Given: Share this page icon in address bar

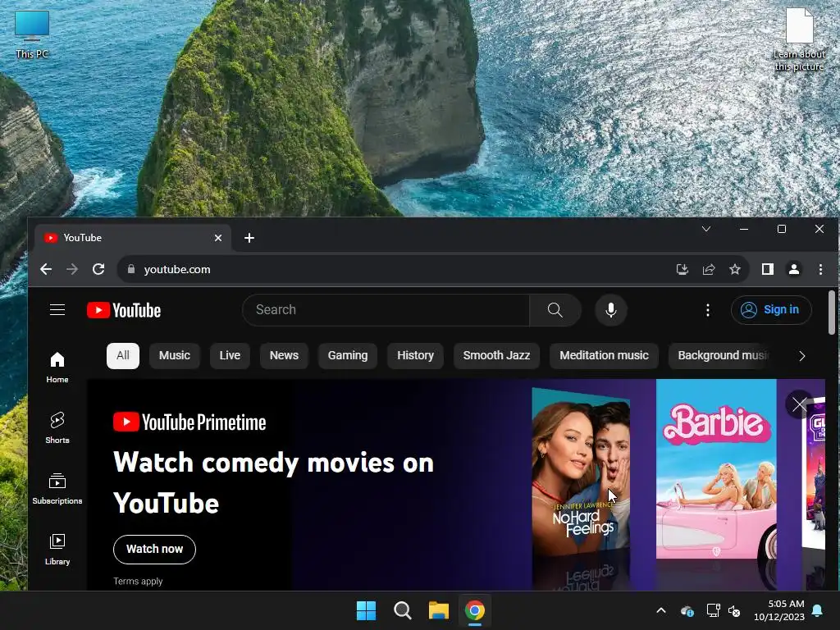Looking at the screenshot, I should click(709, 269).
